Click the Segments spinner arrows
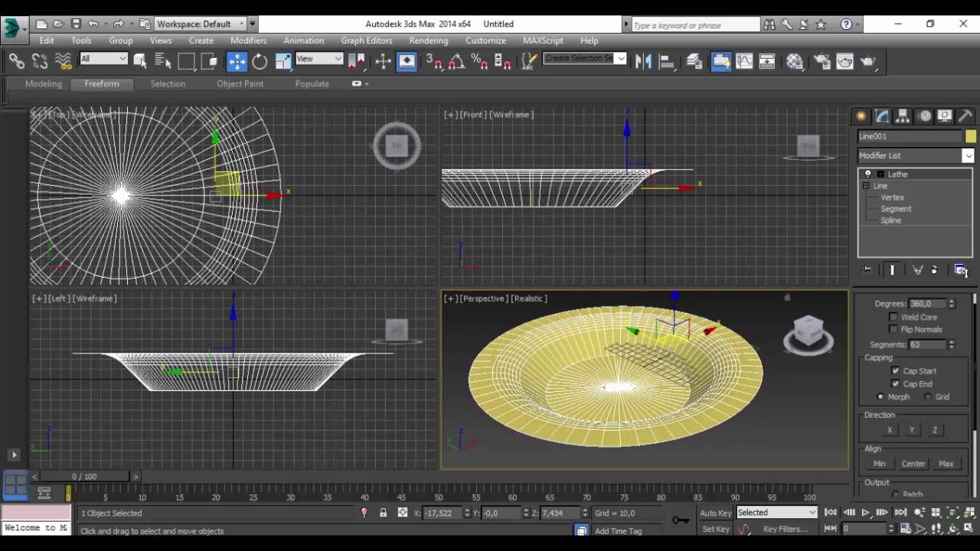 (952, 344)
